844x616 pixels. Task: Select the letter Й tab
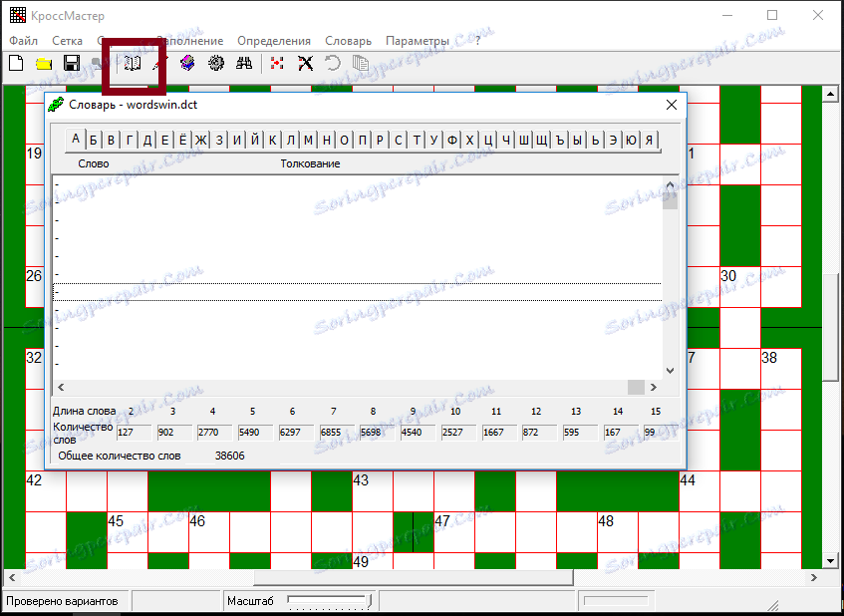[255, 141]
